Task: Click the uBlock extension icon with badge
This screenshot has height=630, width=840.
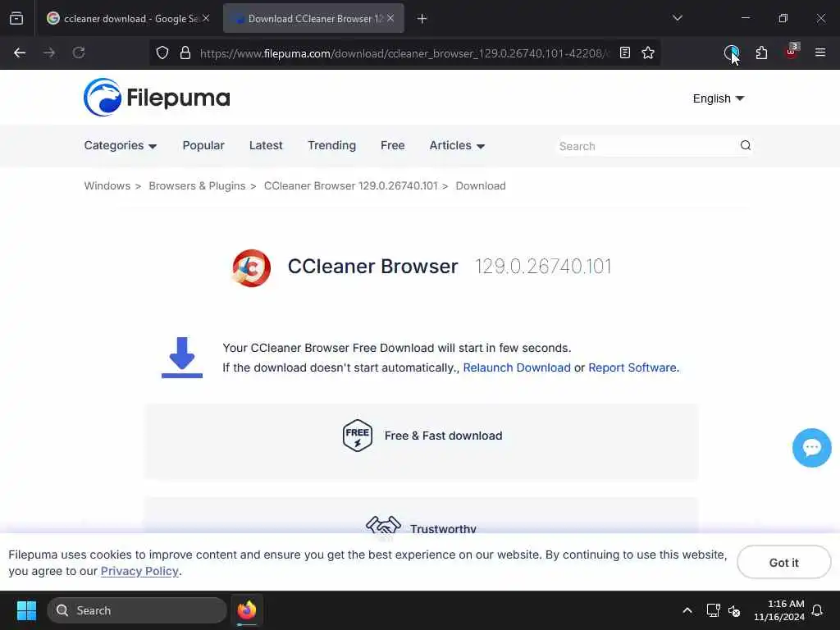Action: pos(792,52)
